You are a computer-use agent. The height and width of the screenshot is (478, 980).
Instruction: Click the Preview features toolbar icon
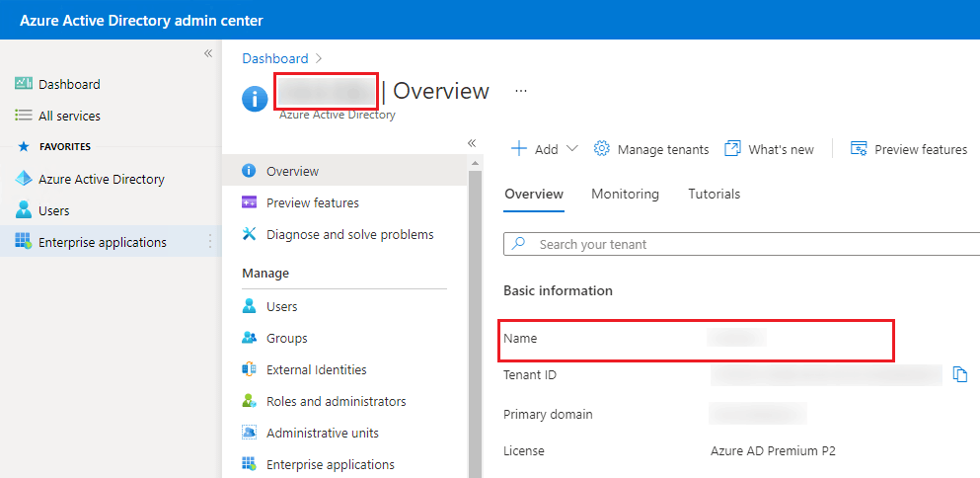[x=859, y=149]
